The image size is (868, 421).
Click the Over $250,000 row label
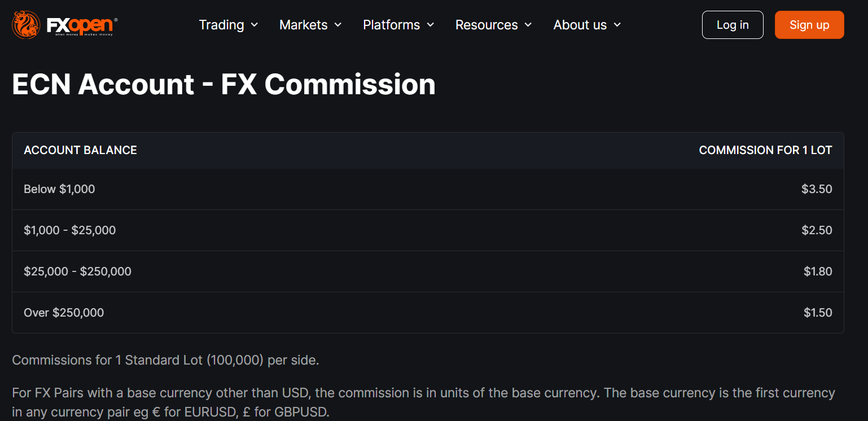pos(64,313)
